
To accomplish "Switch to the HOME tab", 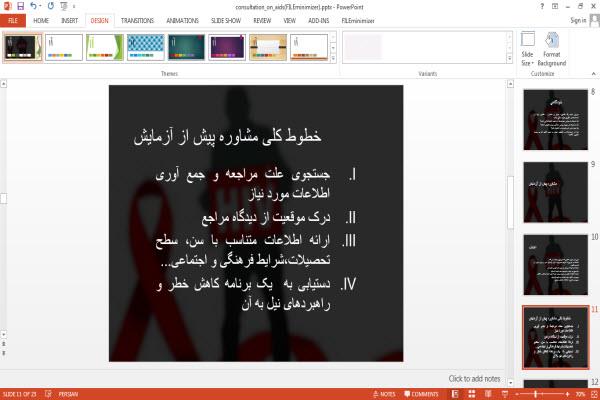I will pos(41,21).
